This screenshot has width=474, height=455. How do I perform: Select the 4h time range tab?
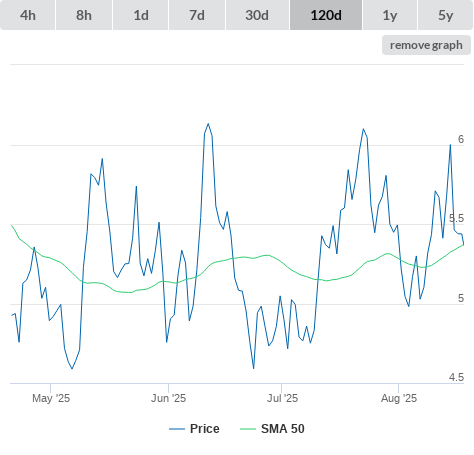pyautogui.click(x=28, y=15)
